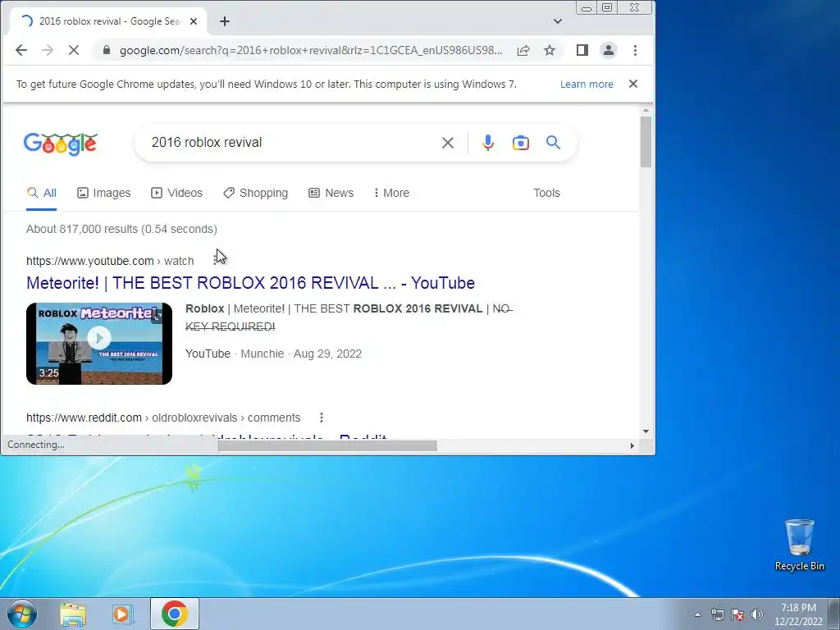Open the Windows Start menu
Image resolution: width=840 pixels, height=630 pixels.
22,614
